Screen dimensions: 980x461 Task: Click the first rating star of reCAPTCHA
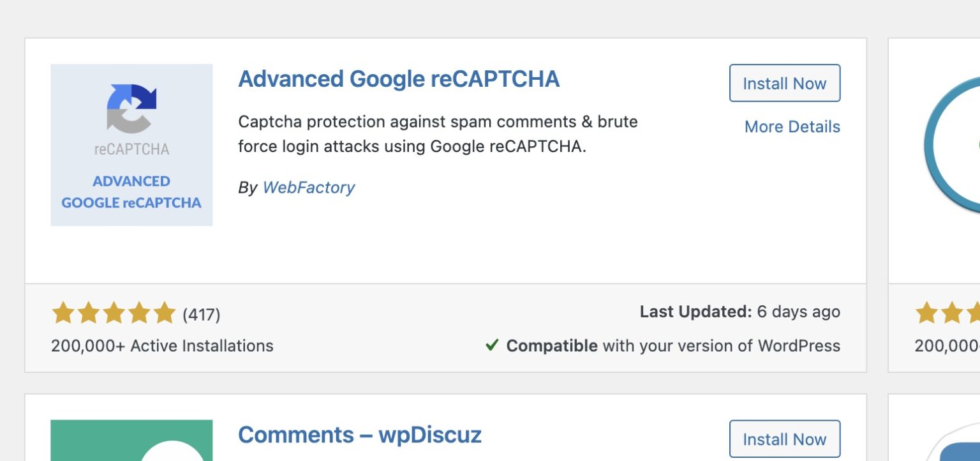pyautogui.click(x=63, y=314)
